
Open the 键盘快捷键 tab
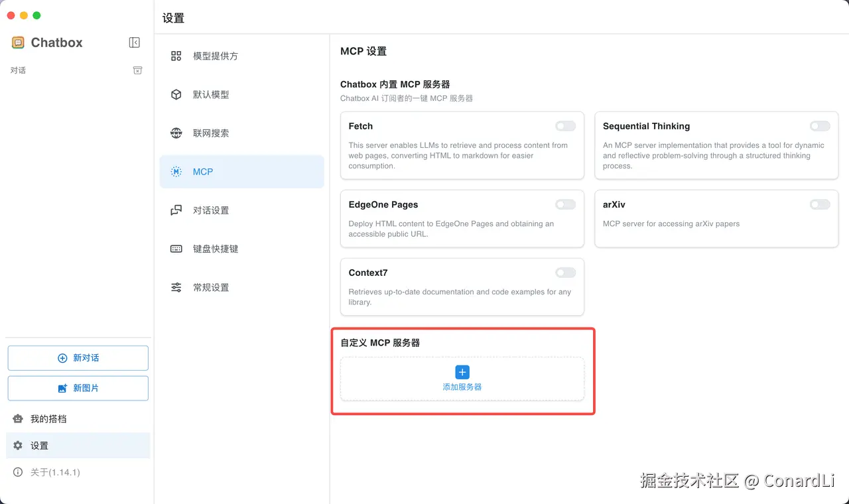tap(241, 249)
